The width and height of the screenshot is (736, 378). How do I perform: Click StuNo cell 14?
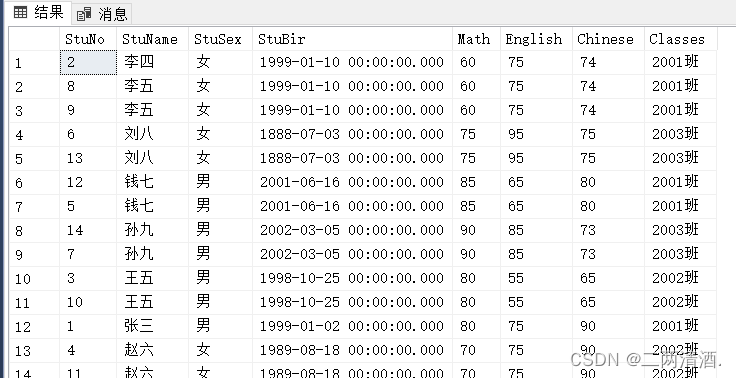tap(88, 231)
